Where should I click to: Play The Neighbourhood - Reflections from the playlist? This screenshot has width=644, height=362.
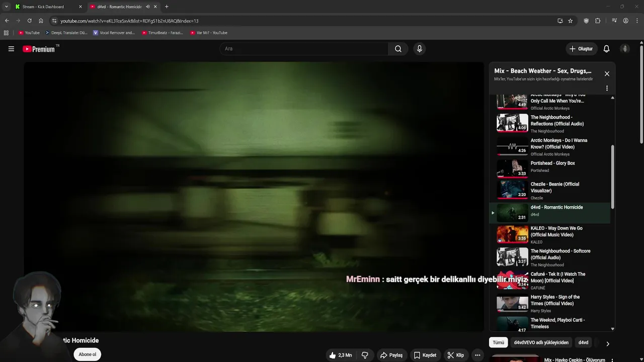[551, 123]
